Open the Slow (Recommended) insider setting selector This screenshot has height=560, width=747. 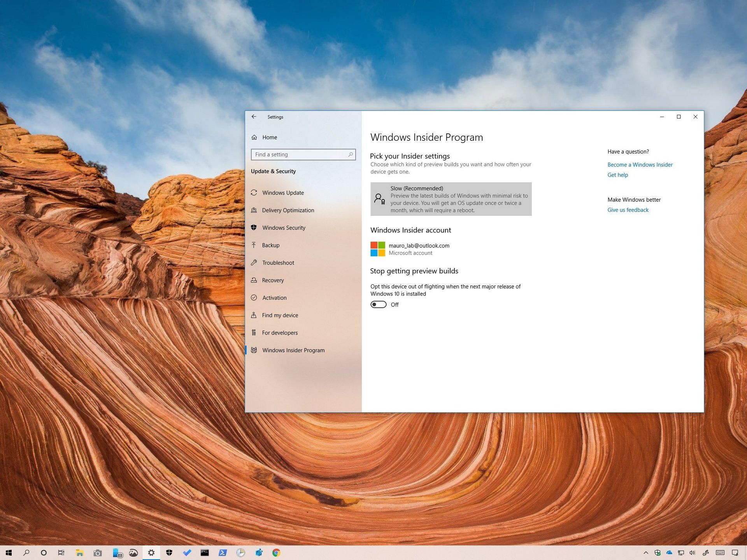pyautogui.click(x=451, y=199)
